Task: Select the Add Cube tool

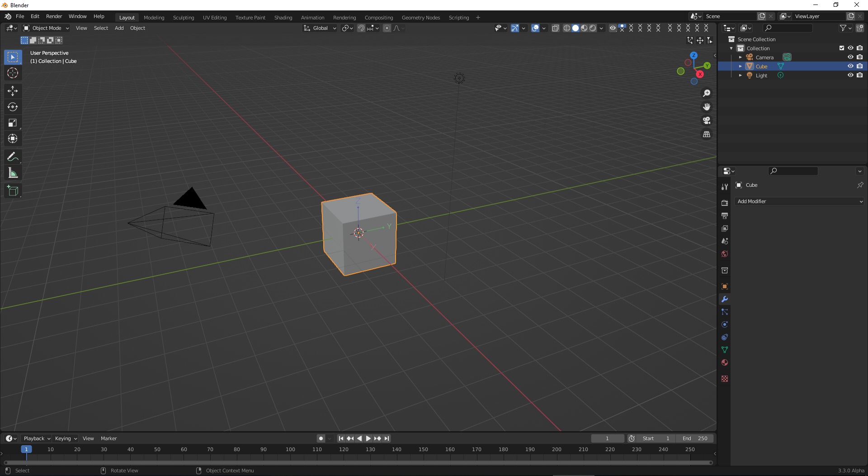Action: click(13, 191)
